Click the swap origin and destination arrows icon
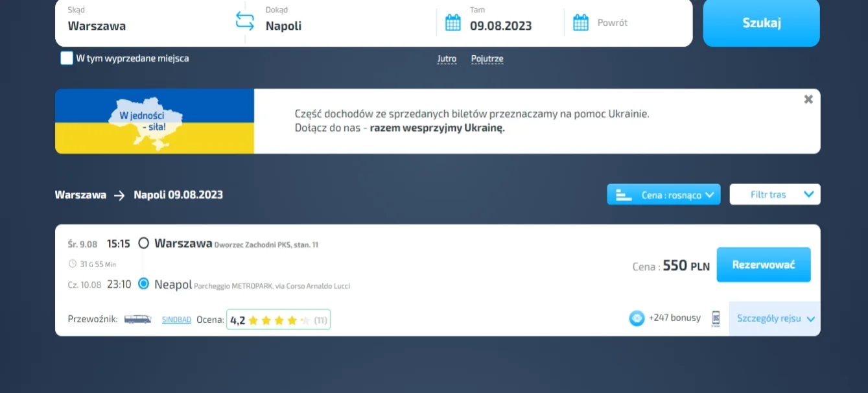The height and width of the screenshot is (393, 868). tap(244, 21)
